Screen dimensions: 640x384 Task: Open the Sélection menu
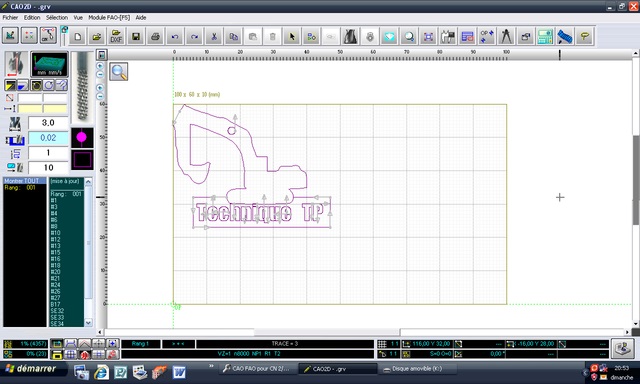pos(57,18)
